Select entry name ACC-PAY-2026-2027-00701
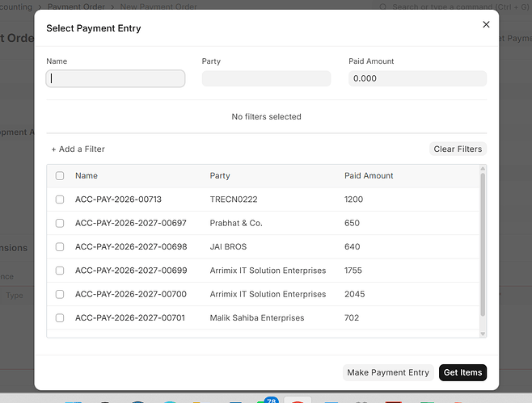This screenshot has width=532, height=403. pyautogui.click(x=130, y=318)
